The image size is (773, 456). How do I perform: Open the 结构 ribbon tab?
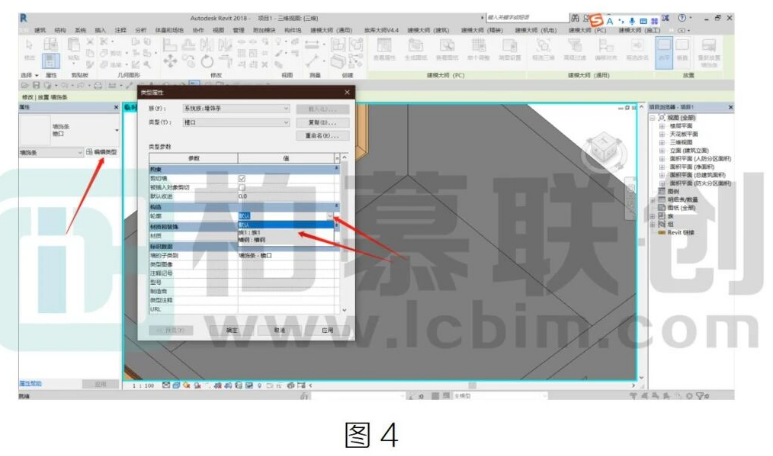(x=60, y=30)
